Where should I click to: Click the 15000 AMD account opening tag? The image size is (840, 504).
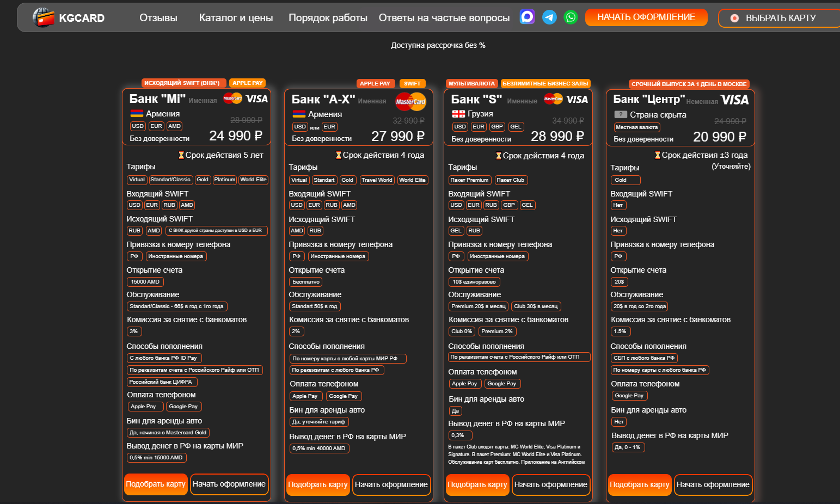coord(145,282)
